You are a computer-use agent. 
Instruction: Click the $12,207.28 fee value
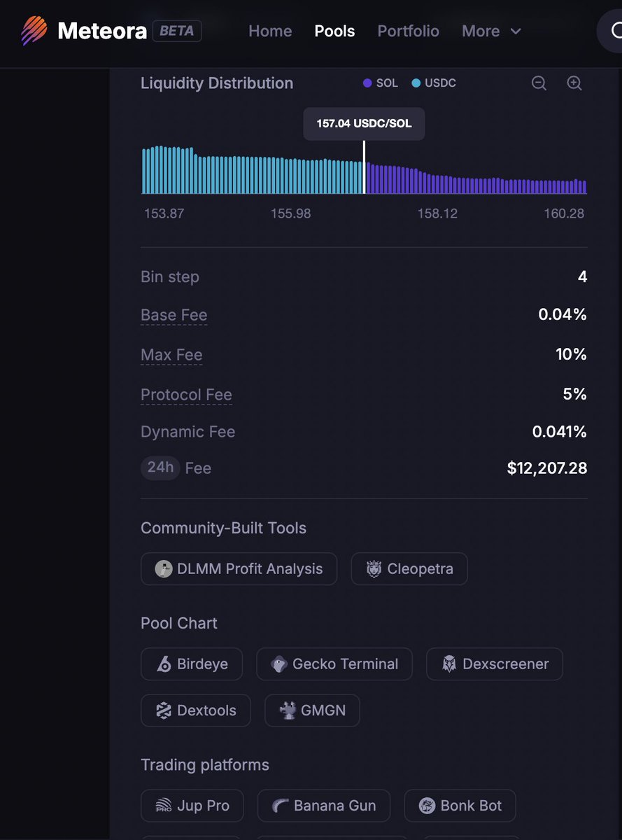point(547,468)
